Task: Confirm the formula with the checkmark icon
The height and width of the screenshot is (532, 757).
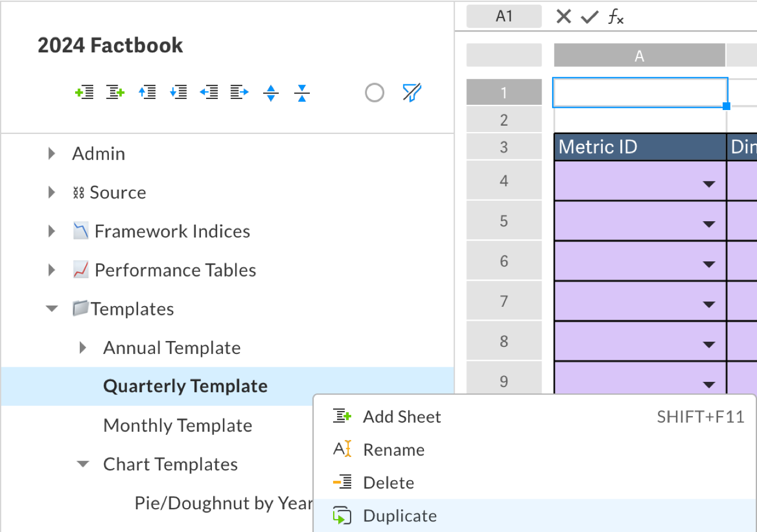Action: click(x=590, y=16)
